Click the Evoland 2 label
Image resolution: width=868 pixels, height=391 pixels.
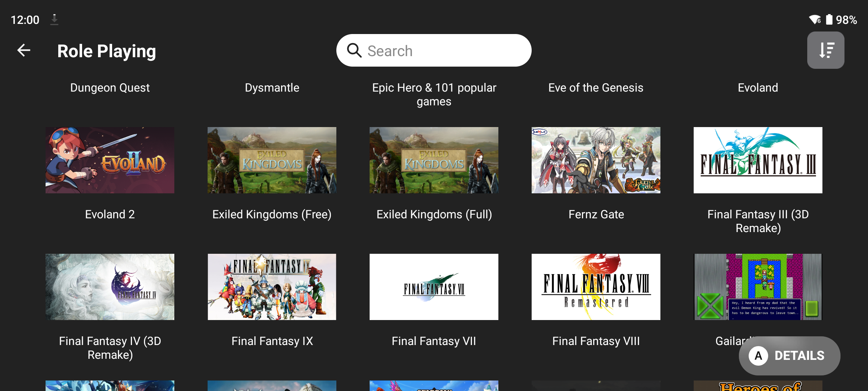(110, 214)
